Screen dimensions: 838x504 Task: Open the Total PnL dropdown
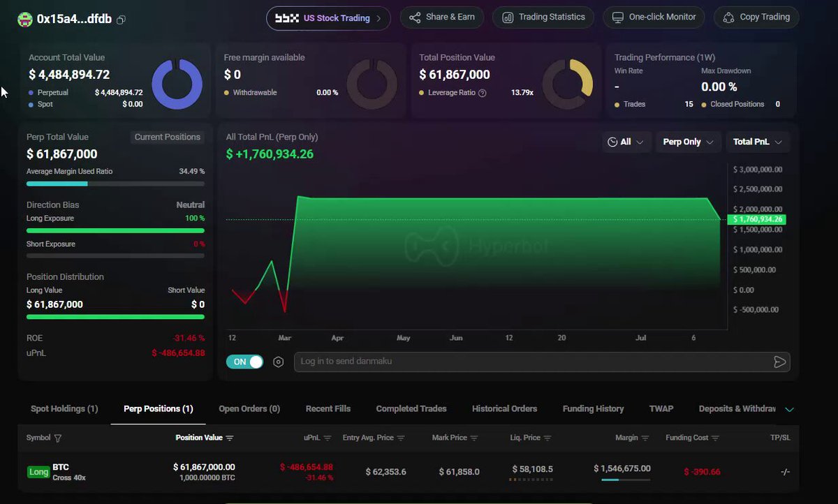(758, 142)
